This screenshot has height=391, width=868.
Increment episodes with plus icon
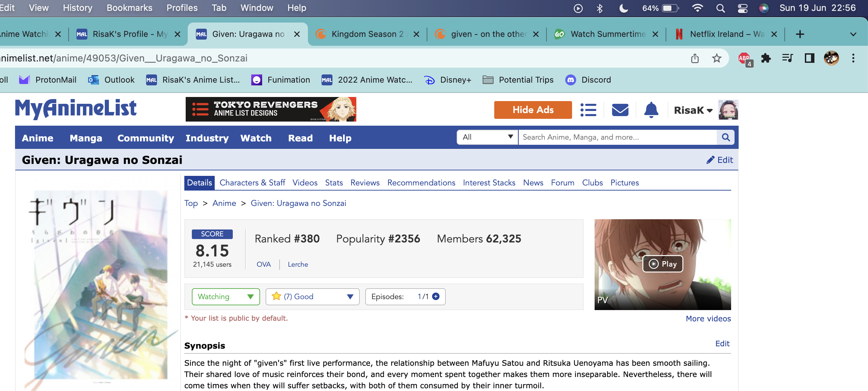pos(436,296)
